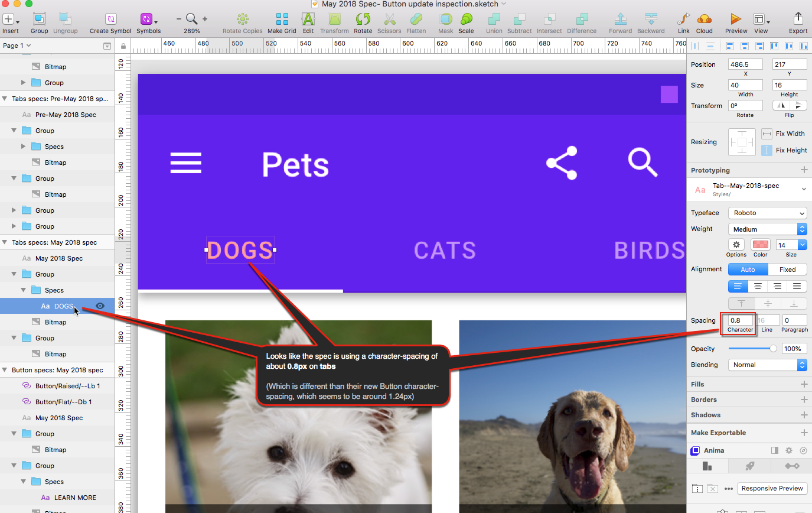This screenshot has width=812, height=513.
Task: Toggle center text alignment
Action: point(758,286)
